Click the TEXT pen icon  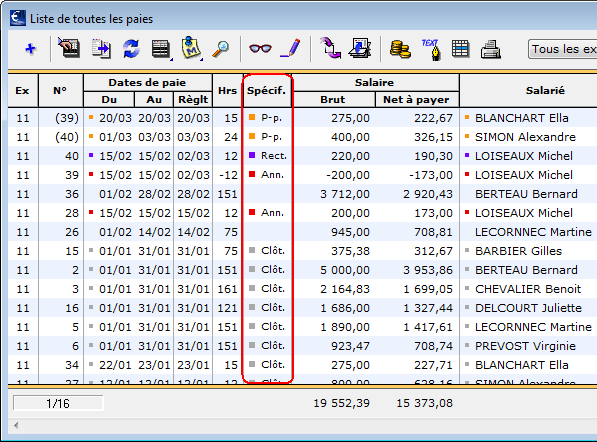(x=431, y=49)
